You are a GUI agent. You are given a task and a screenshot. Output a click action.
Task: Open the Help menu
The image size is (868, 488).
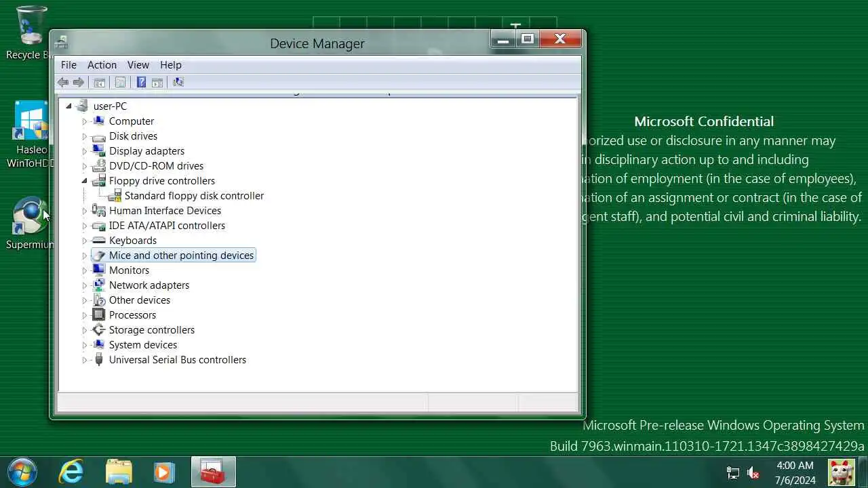click(171, 65)
